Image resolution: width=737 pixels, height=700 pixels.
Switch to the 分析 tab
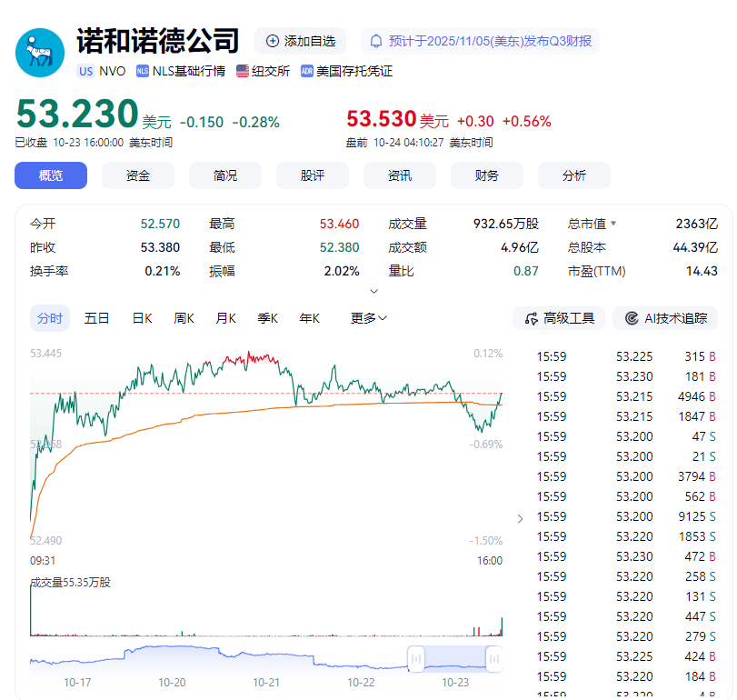point(574,175)
